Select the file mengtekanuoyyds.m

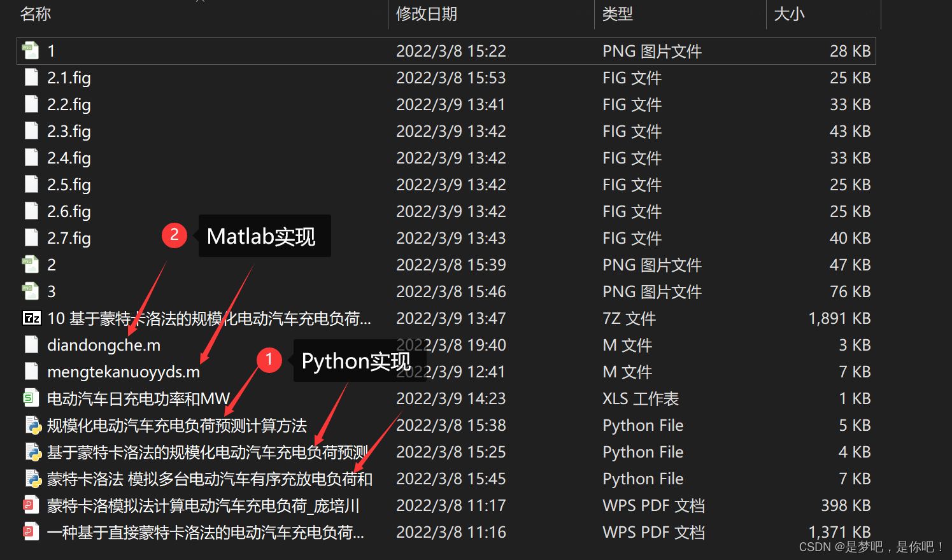coord(123,372)
